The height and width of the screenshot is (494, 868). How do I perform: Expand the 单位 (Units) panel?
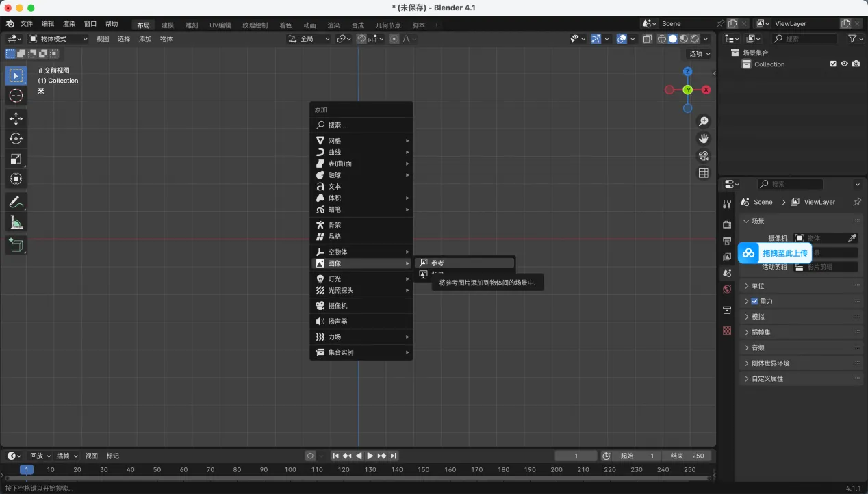(x=758, y=285)
